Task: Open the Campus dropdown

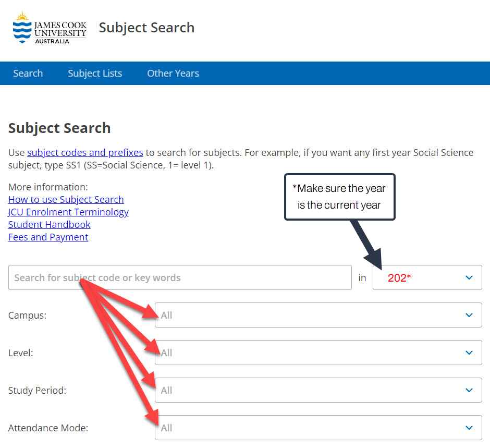Action: 318,315
